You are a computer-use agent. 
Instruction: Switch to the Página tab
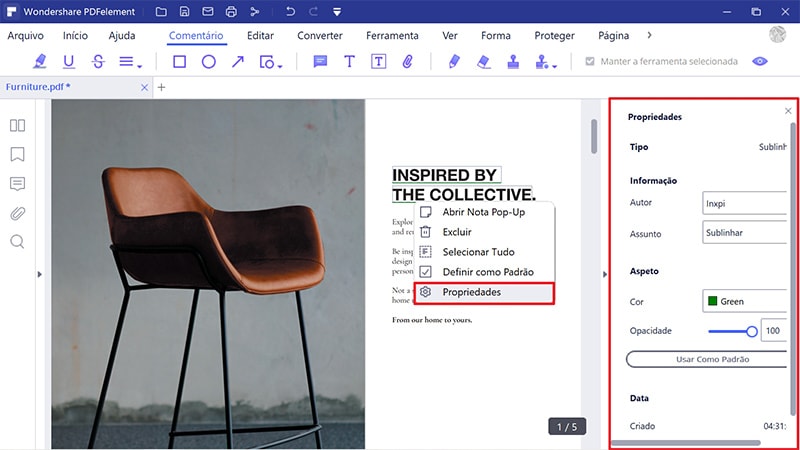pos(613,36)
